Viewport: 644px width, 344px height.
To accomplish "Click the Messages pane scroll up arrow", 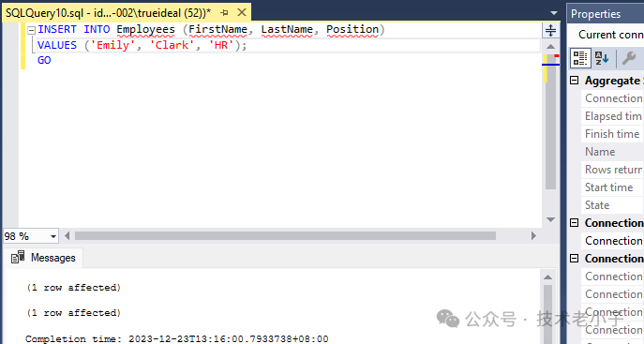I will pyautogui.click(x=547, y=277).
